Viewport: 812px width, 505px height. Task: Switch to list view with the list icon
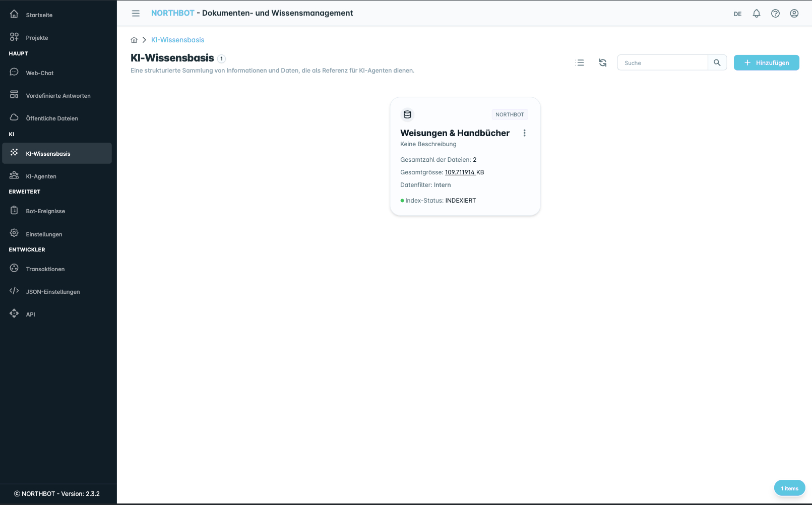coord(580,62)
